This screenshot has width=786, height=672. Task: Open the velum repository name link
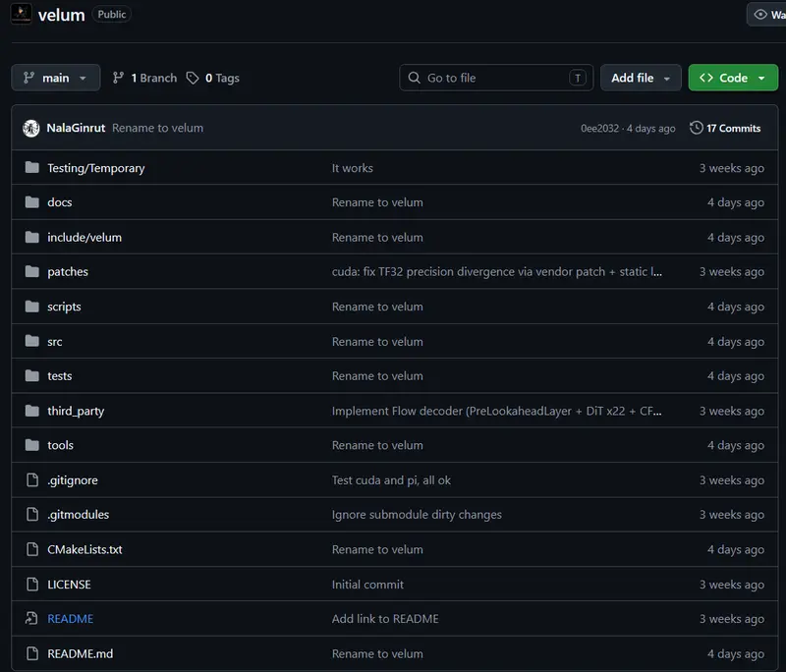(x=62, y=15)
